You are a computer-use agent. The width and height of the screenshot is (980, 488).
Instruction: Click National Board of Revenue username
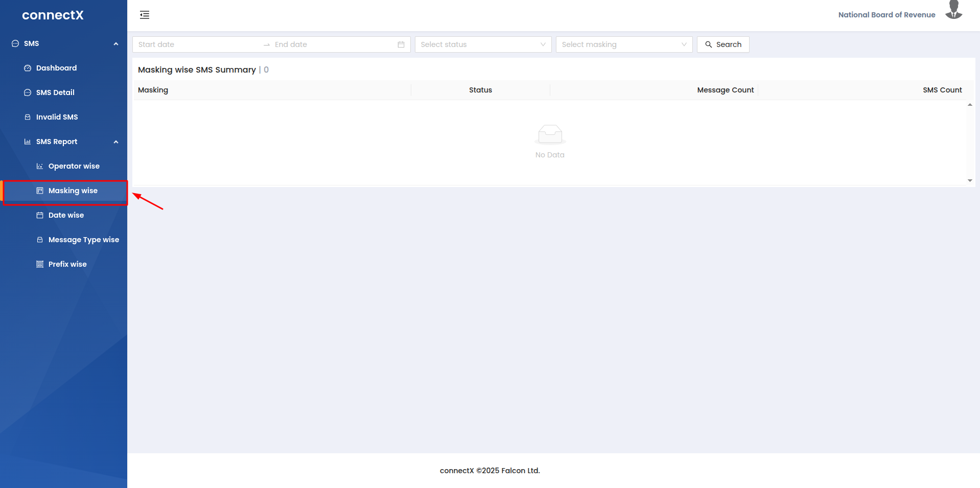click(886, 15)
